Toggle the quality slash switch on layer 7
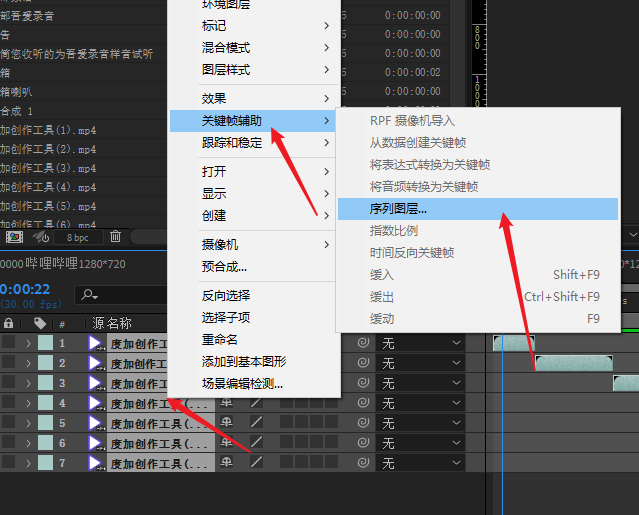The width and height of the screenshot is (639, 515). click(x=256, y=462)
